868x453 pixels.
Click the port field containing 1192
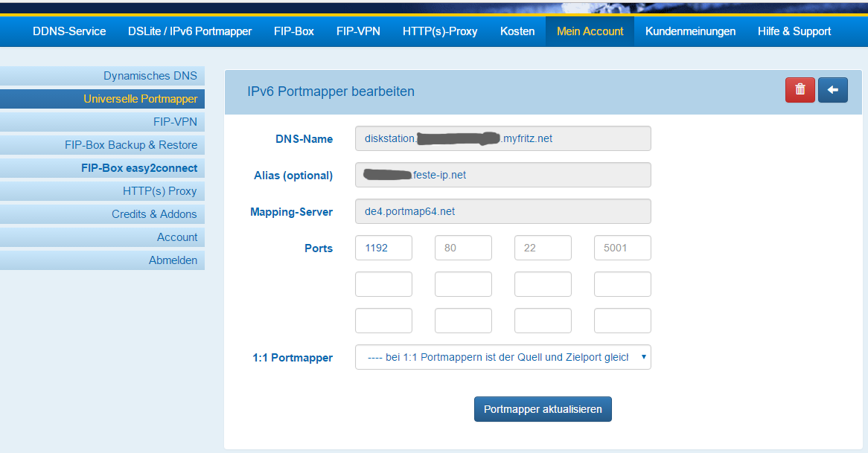click(x=383, y=248)
